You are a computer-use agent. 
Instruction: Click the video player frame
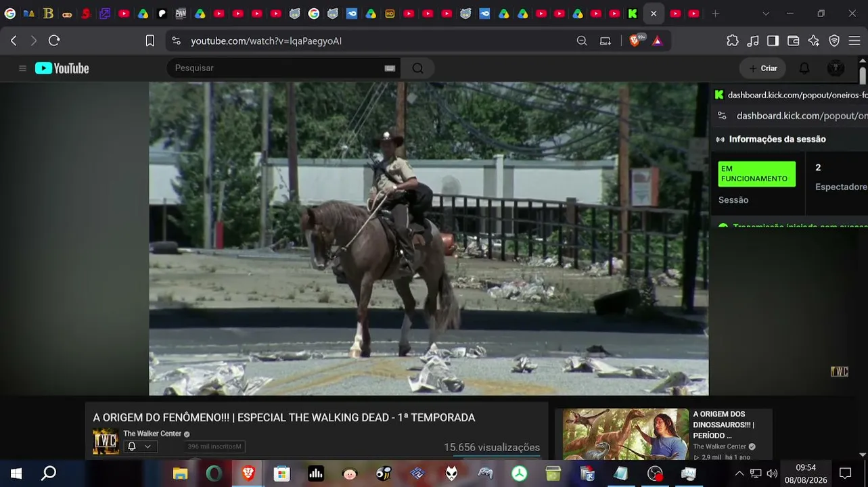tap(429, 239)
